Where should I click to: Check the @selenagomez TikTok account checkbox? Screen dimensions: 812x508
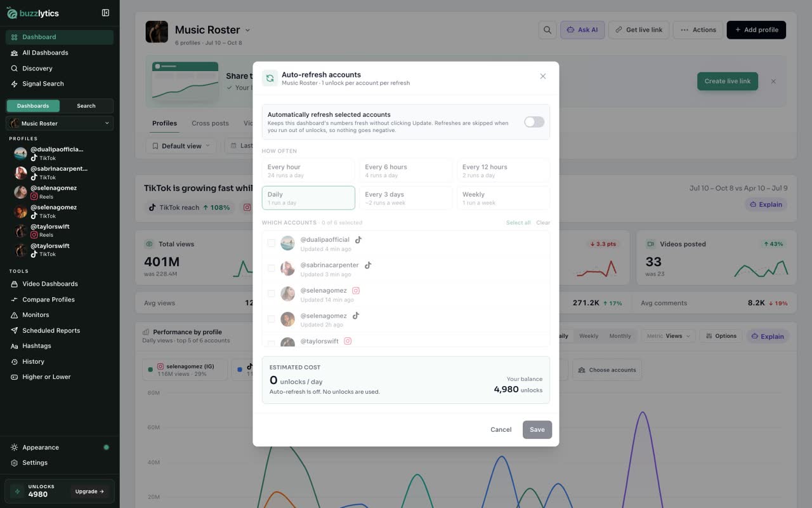272,319
